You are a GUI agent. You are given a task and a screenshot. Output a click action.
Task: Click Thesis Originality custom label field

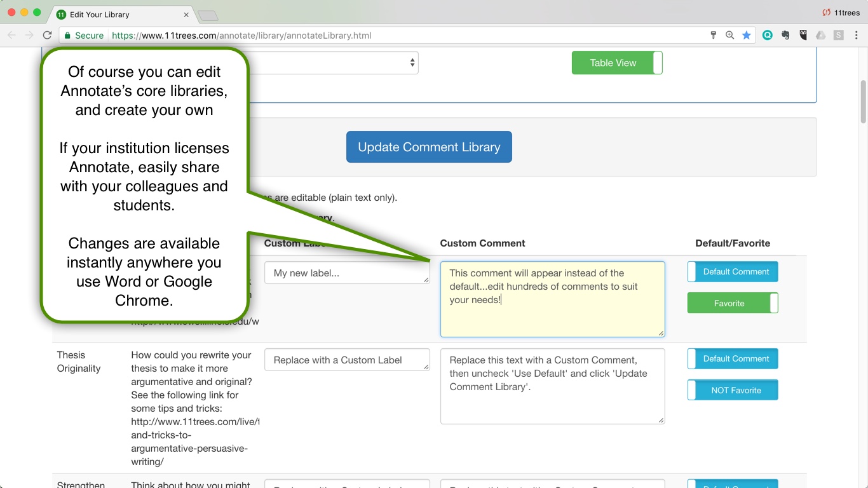pyautogui.click(x=347, y=360)
